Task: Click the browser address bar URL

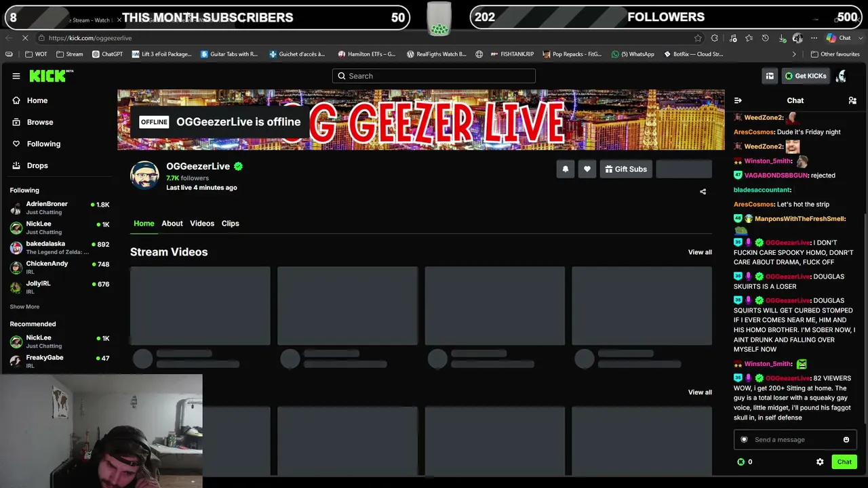Action: pyautogui.click(x=90, y=38)
